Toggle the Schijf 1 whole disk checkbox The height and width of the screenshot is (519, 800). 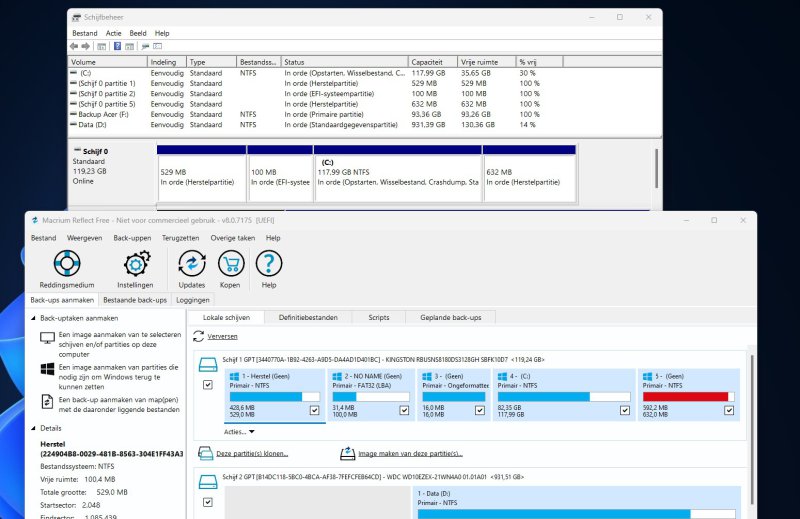(208, 385)
